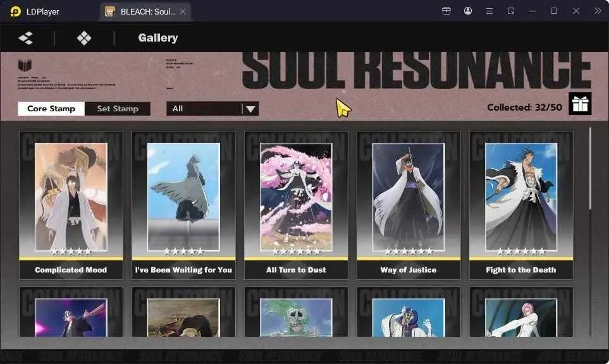Viewport: 609px width, 364px height.
Task: Click the LDPlayer logo icon
Action: [16, 11]
